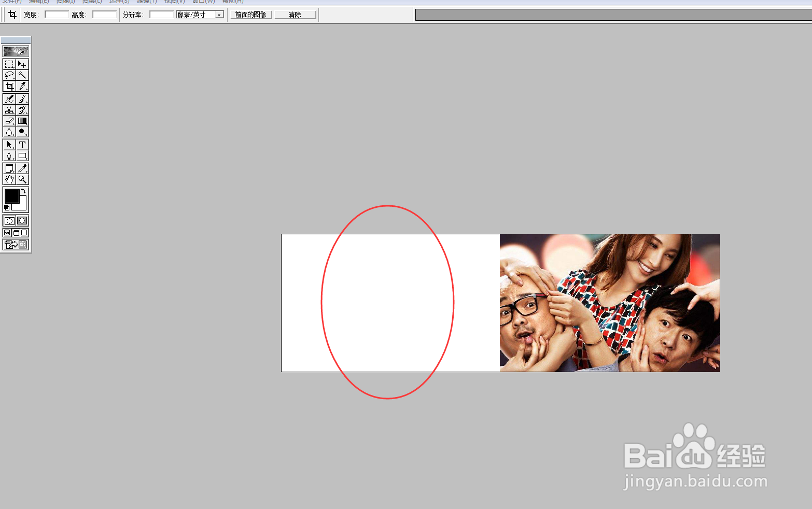Open the Adobe Online picture at the top of the toolbox

[x=16, y=51]
